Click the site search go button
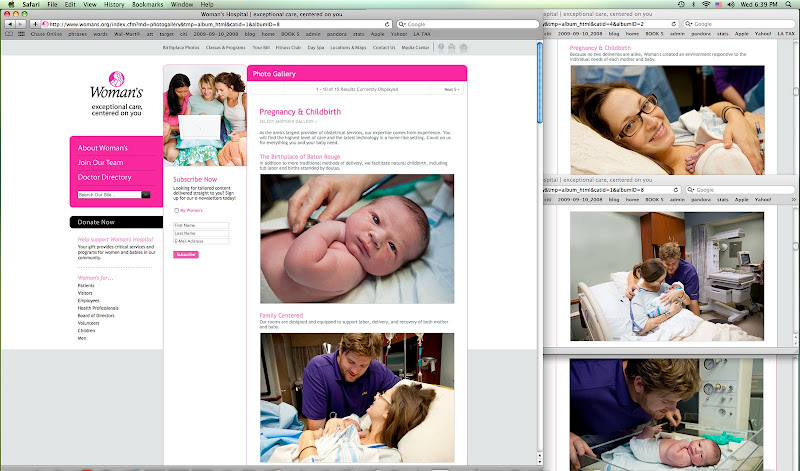The width and height of the screenshot is (800, 471). pyautogui.click(x=146, y=194)
